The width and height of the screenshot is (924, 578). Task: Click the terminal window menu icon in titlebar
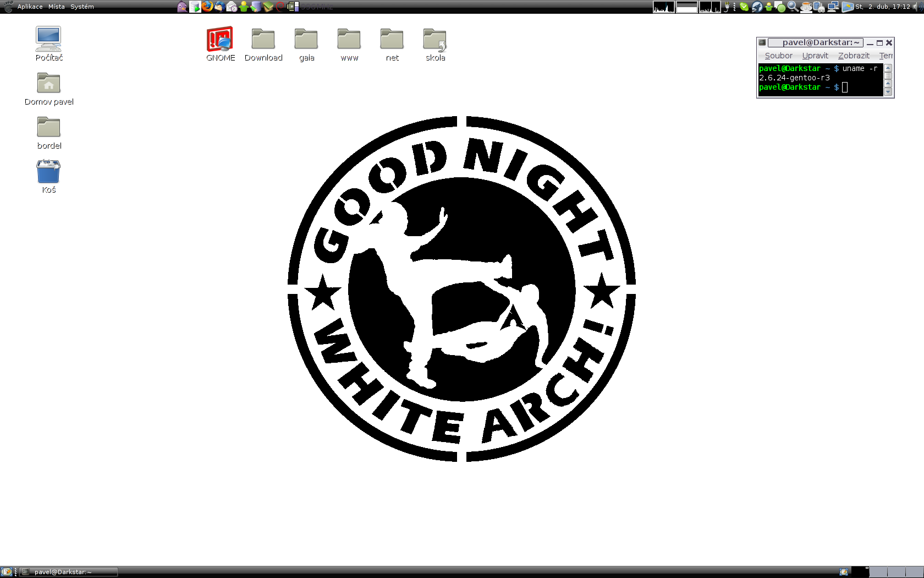click(x=762, y=42)
